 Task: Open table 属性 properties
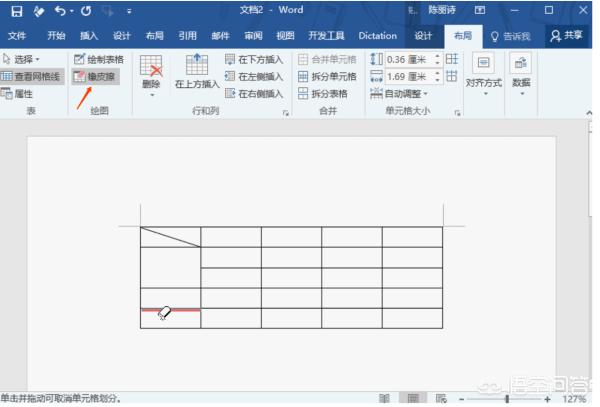(x=17, y=94)
